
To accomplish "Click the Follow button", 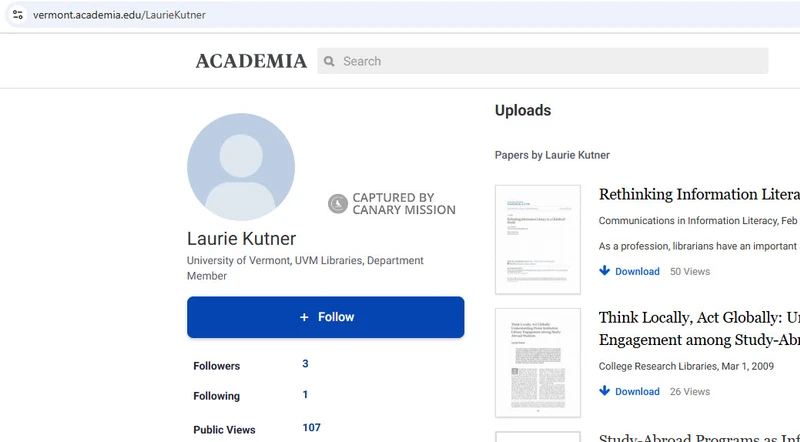I will click(x=326, y=317).
